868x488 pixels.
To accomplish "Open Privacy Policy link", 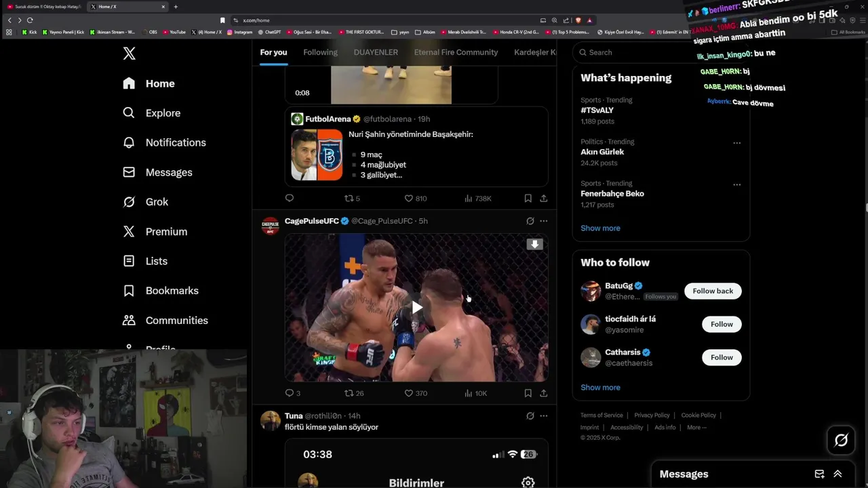I will (x=652, y=415).
